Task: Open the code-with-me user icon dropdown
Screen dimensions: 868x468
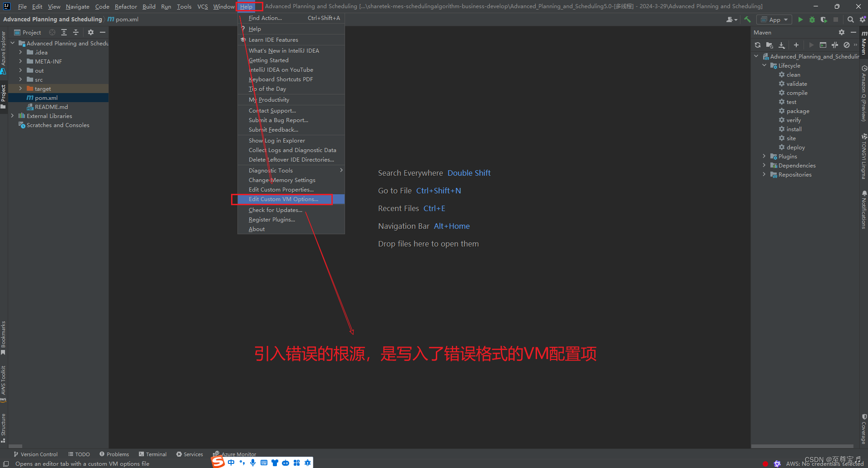Action: (x=731, y=20)
